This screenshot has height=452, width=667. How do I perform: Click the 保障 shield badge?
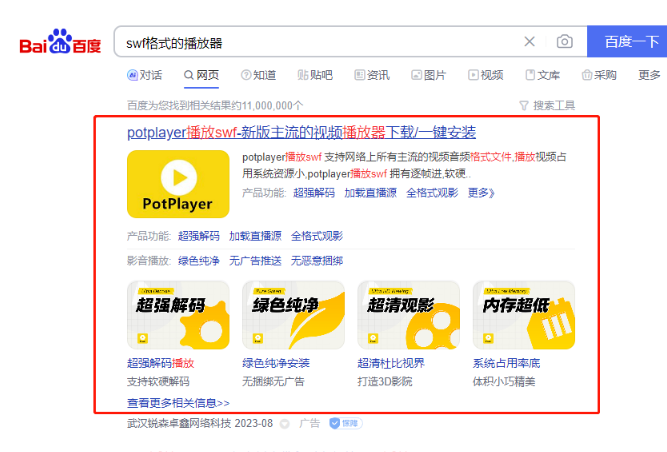(345, 424)
